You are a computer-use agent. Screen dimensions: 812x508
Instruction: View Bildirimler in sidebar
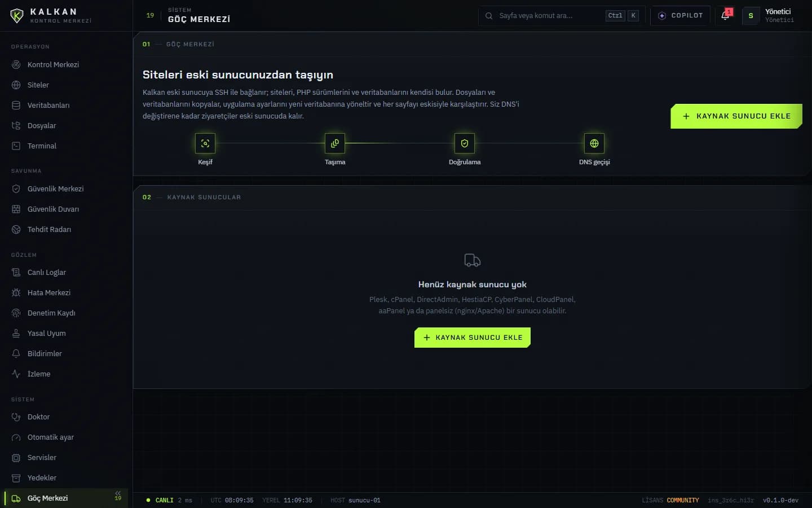tap(66, 353)
